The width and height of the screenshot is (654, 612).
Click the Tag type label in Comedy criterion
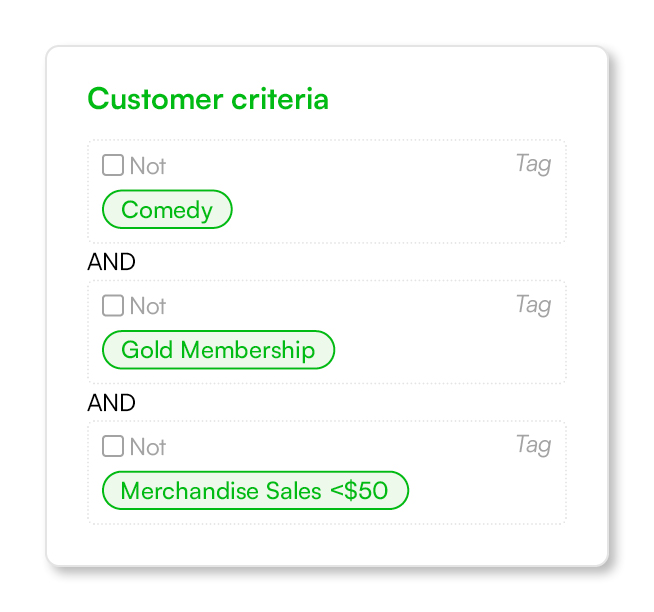[533, 164]
